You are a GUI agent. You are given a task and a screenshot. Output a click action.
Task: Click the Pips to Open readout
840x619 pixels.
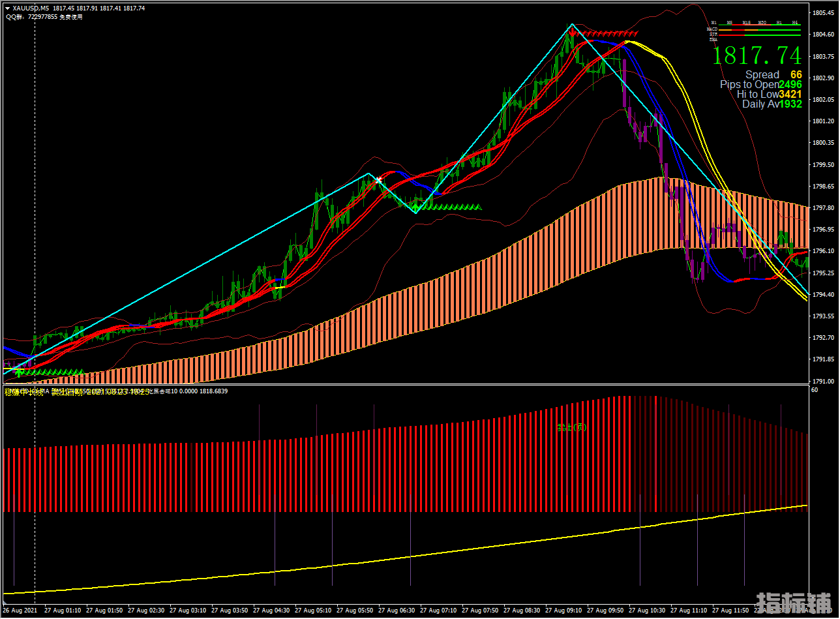(760, 85)
